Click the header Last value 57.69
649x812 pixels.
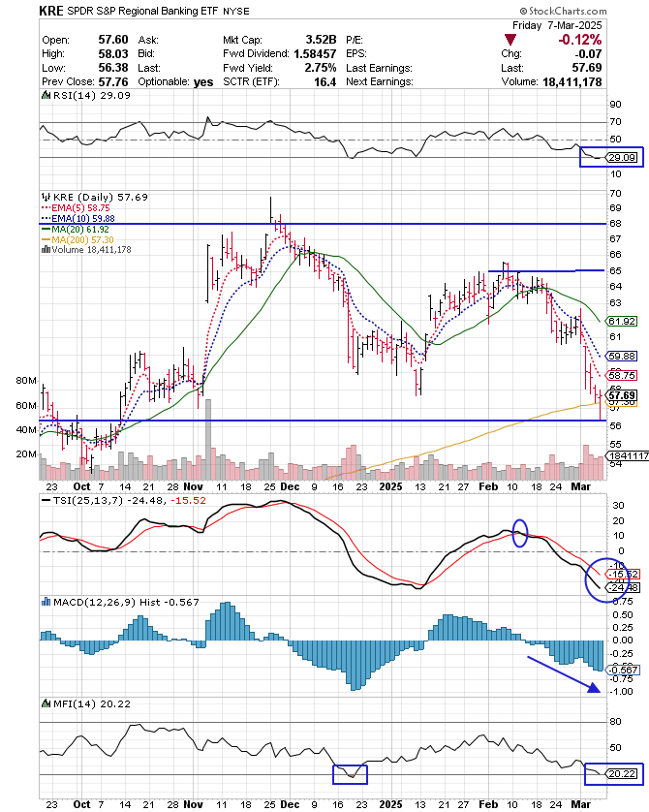587,68
